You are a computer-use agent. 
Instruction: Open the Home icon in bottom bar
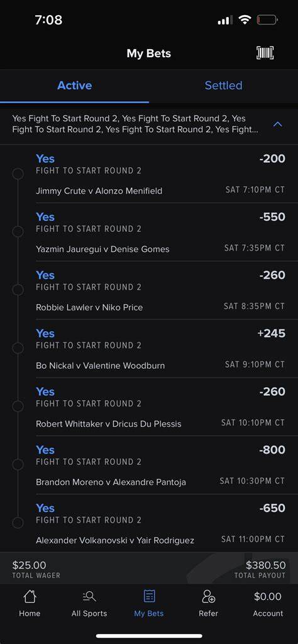coord(30,596)
